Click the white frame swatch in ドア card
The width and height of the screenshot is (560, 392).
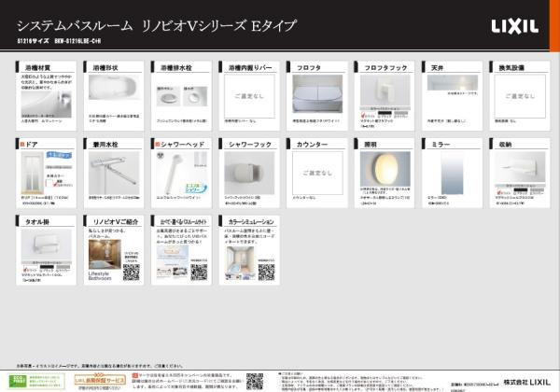pos(49,182)
